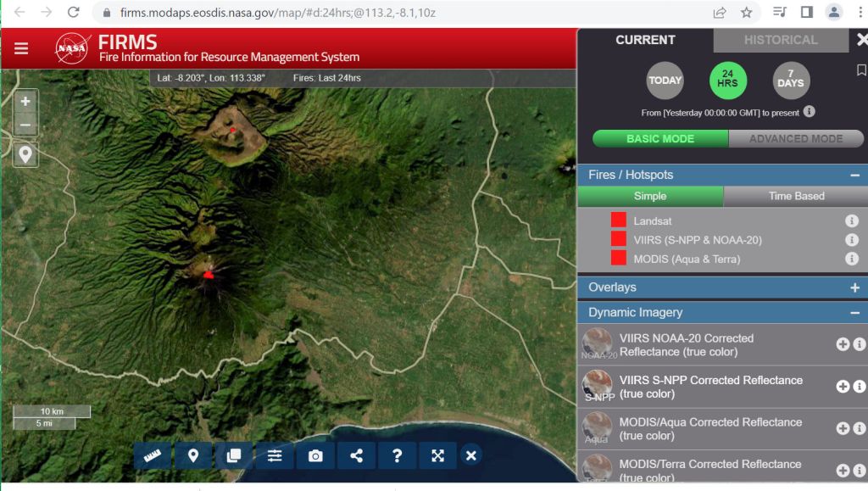
Task: Select the ruler measure tool
Action: pyautogui.click(x=153, y=455)
